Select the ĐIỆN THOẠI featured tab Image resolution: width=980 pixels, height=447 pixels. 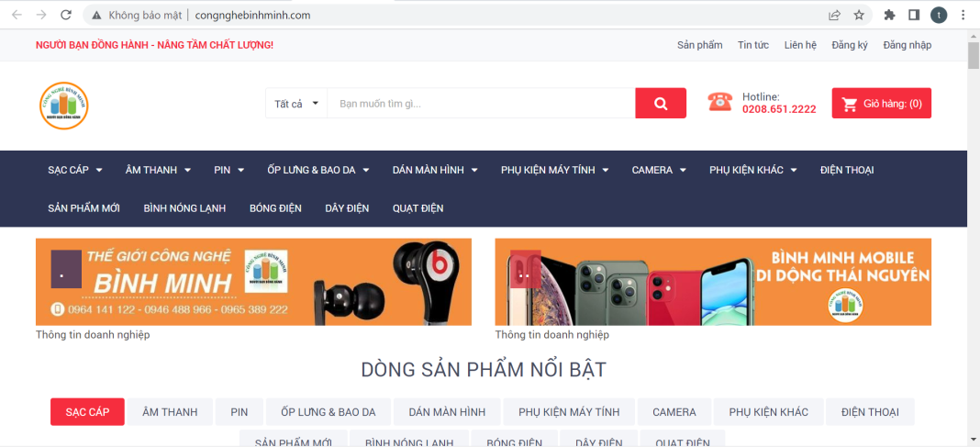tap(870, 412)
